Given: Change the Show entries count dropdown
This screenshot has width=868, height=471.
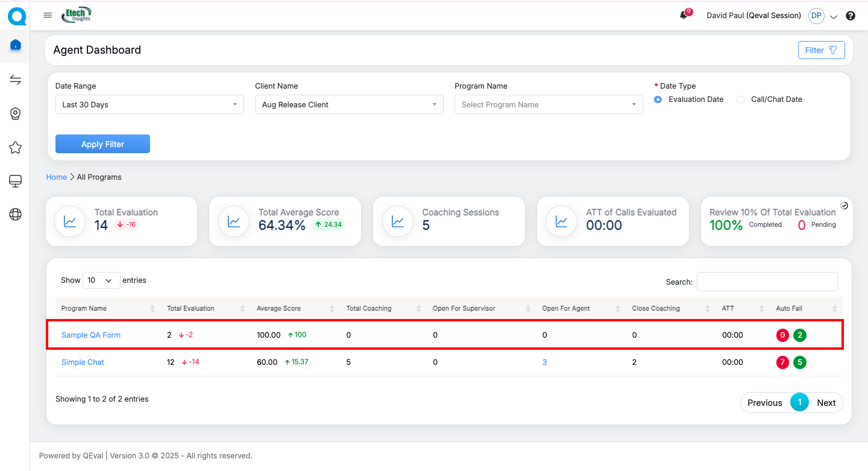Looking at the screenshot, I should point(101,280).
